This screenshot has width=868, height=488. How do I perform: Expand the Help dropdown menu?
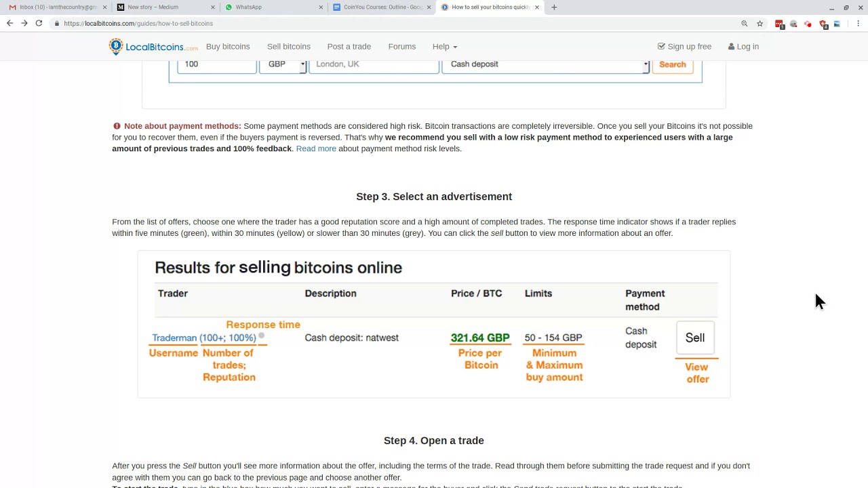coord(445,47)
